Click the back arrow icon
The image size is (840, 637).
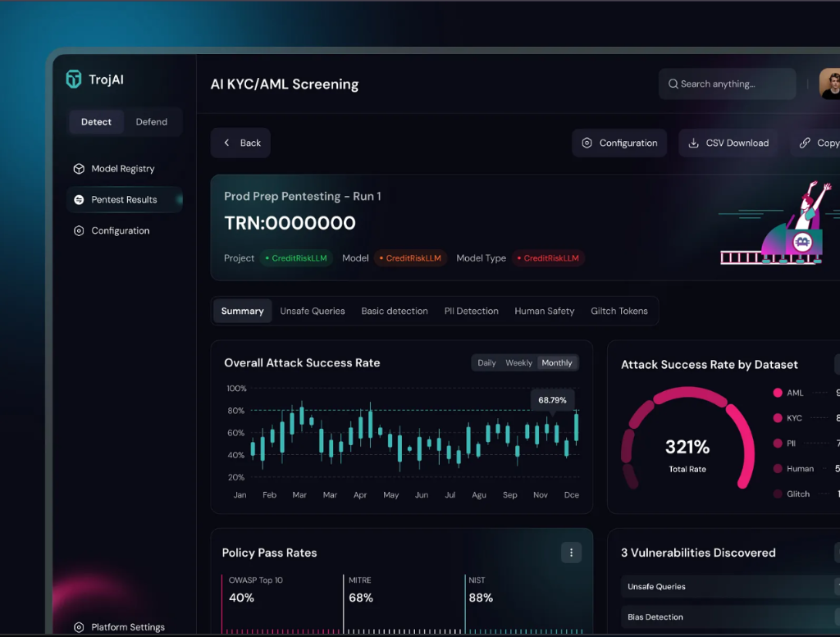[x=226, y=143]
